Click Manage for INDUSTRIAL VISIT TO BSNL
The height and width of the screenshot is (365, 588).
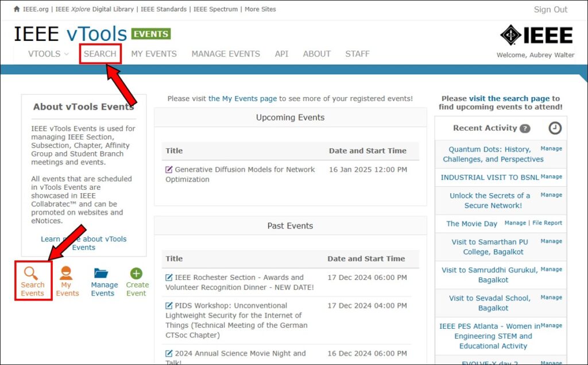[551, 176]
